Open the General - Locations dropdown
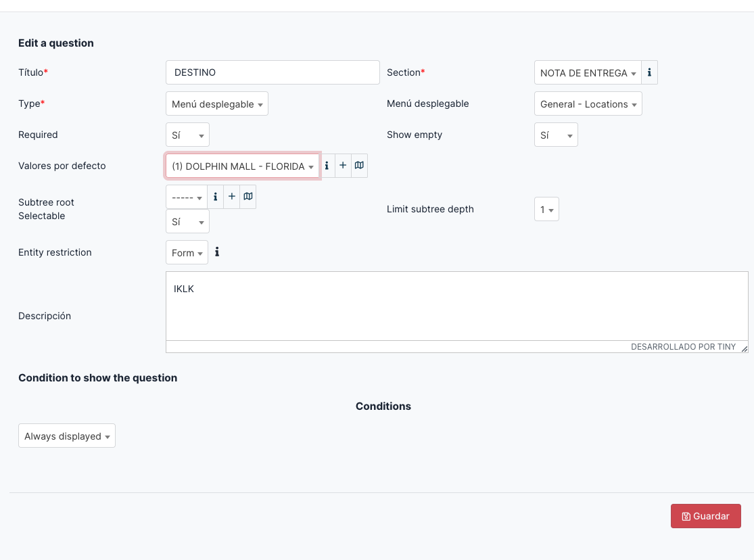 (x=588, y=103)
